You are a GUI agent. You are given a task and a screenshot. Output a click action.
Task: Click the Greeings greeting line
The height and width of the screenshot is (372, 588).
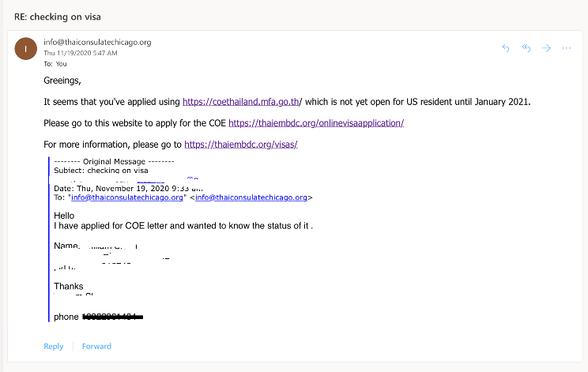(62, 81)
